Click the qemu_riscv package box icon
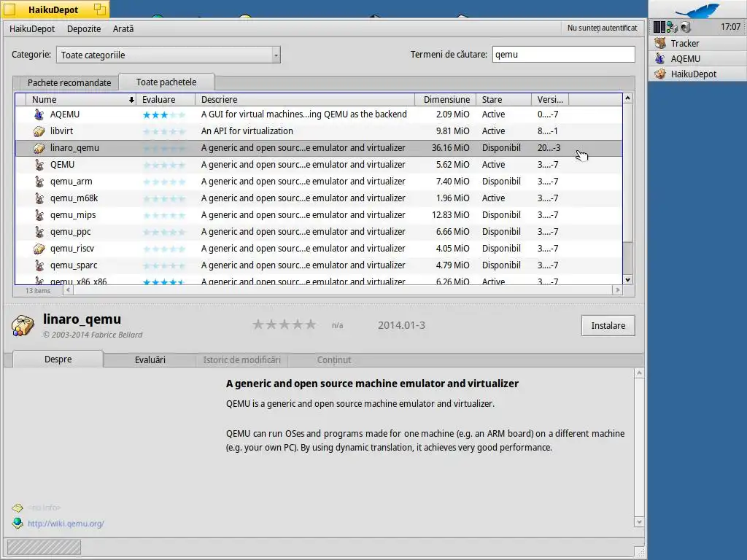Screen dimensions: 747x560 coord(39,249)
